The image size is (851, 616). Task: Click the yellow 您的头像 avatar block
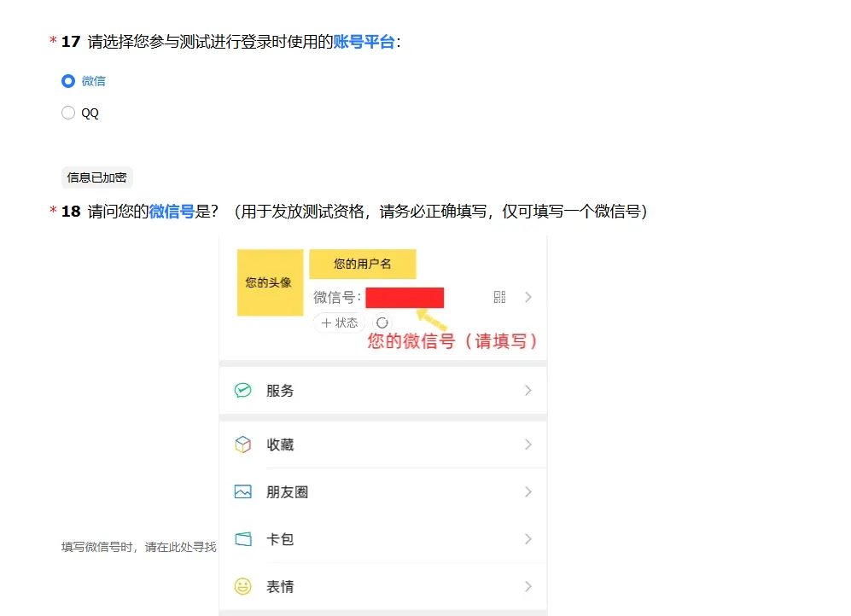tap(270, 282)
